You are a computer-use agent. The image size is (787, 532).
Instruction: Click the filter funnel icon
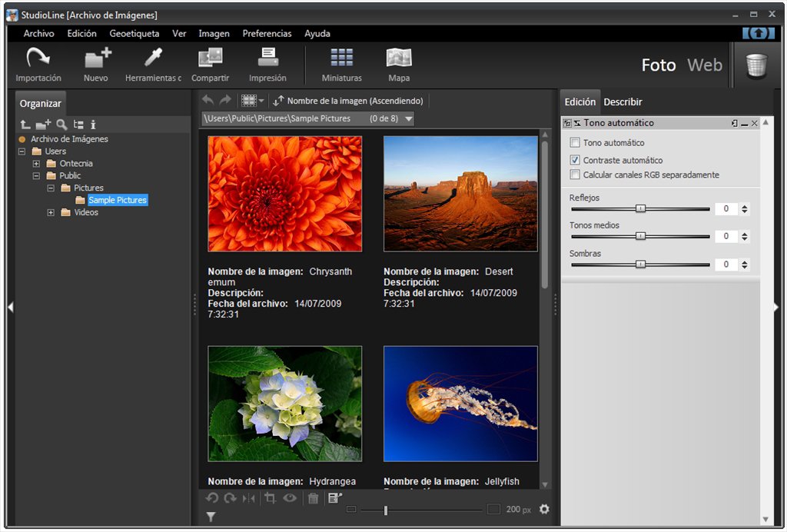click(211, 517)
